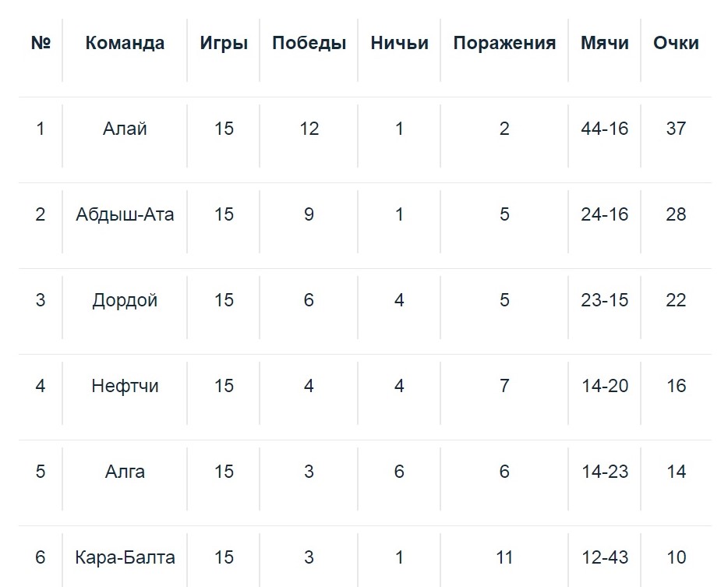Click the № column header

click(41, 43)
